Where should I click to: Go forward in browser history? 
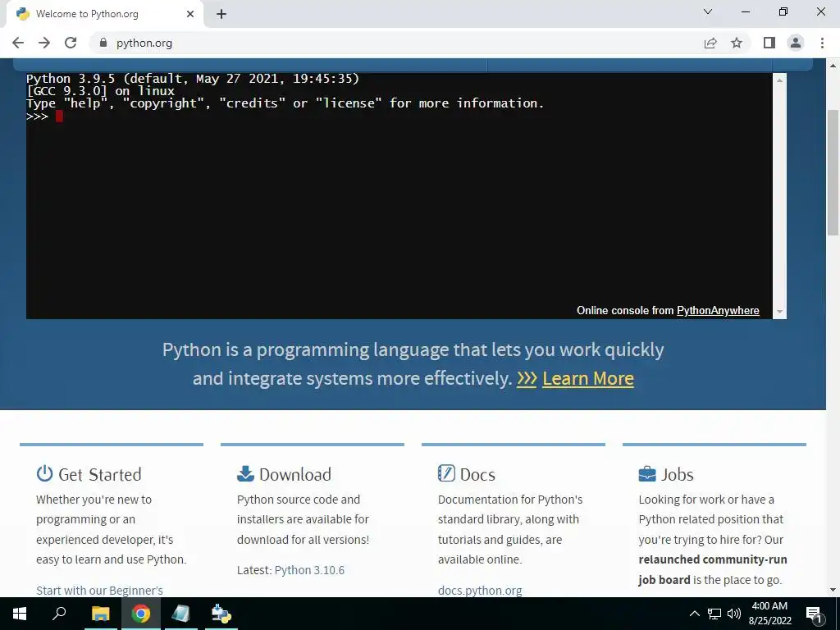44,43
